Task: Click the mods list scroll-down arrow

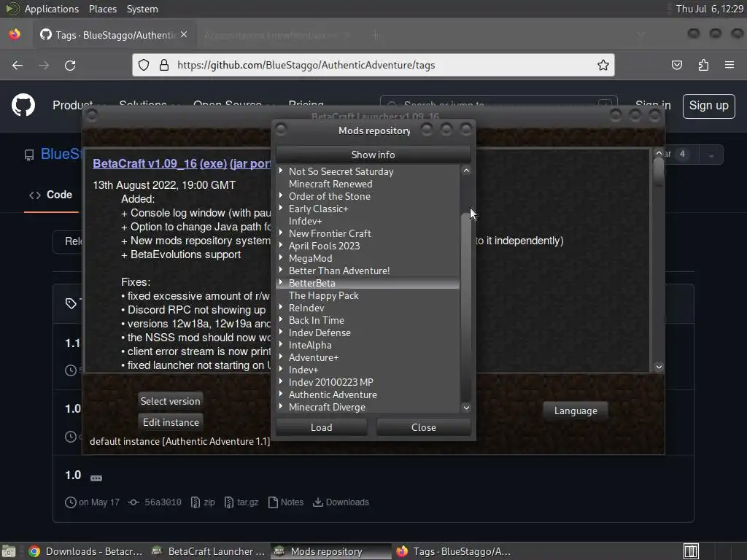Action: coord(466,407)
